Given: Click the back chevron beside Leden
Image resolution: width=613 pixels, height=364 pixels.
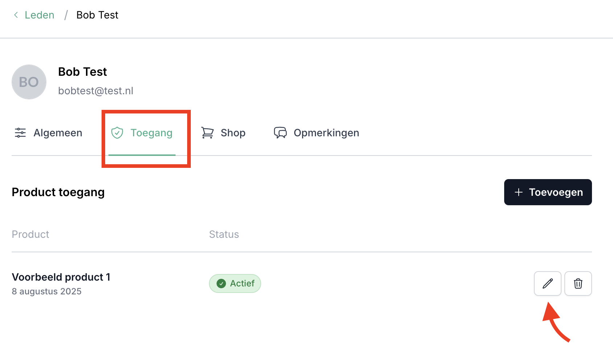Looking at the screenshot, I should coord(16,15).
